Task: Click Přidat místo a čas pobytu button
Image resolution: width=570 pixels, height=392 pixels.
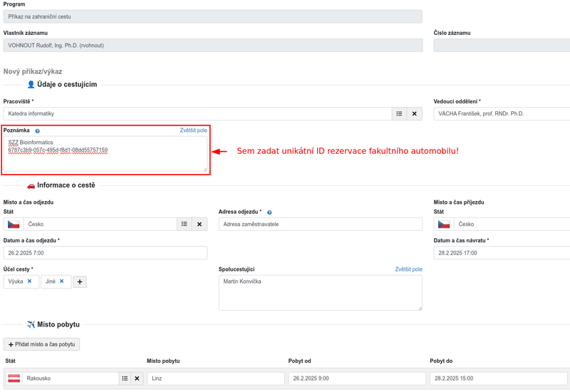Action: click(41, 344)
